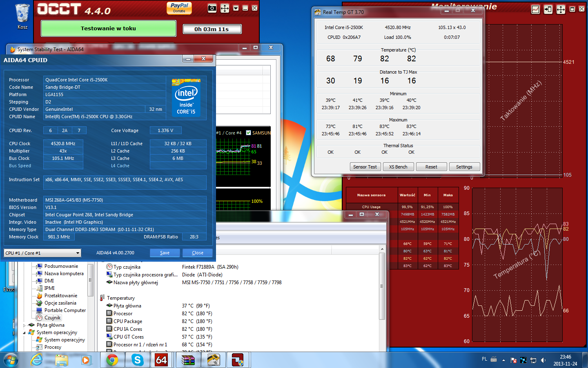Image resolution: width=588 pixels, height=368 pixels.
Task: Click the 'Maks' column header in OCCT
Action: (x=448, y=195)
